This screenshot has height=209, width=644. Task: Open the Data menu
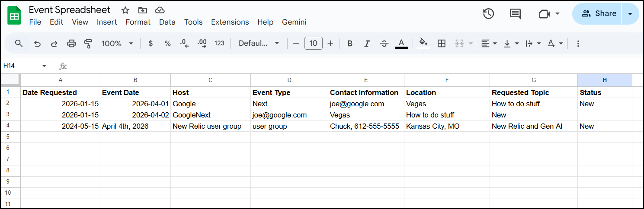(167, 22)
